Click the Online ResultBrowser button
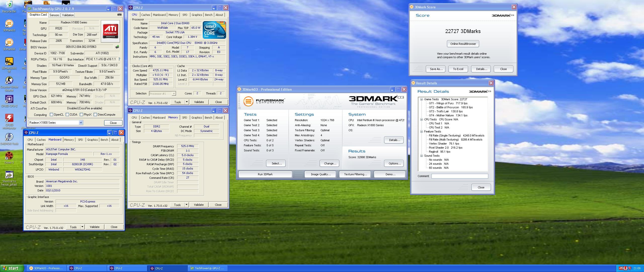This screenshot has width=644, height=272. pyautogui.click(x=463, y=44)
